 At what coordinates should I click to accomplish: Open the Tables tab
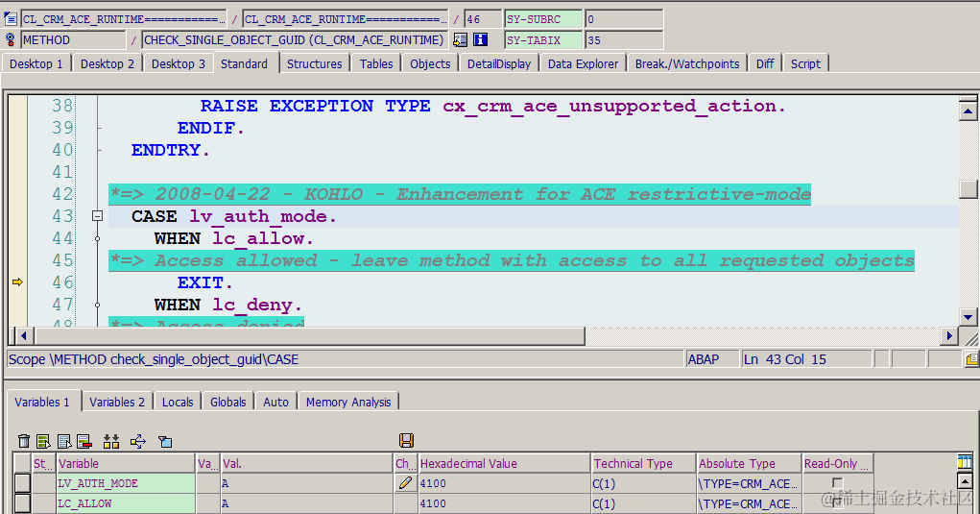376,63
